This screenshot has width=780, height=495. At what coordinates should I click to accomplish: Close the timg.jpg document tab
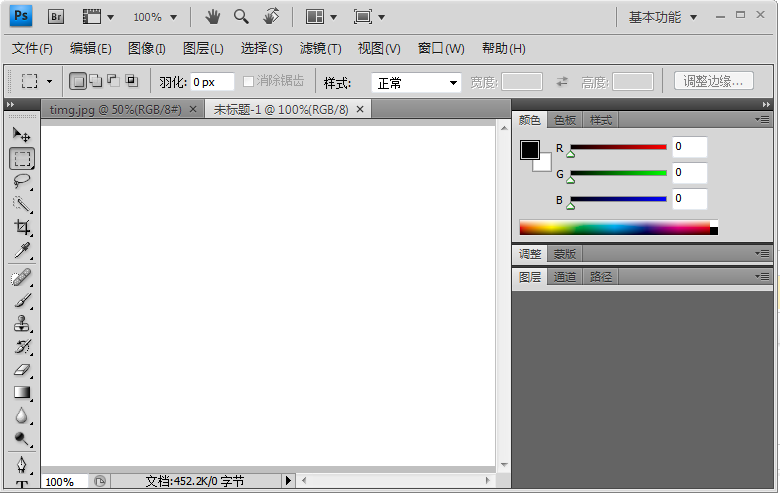point(193,109)
